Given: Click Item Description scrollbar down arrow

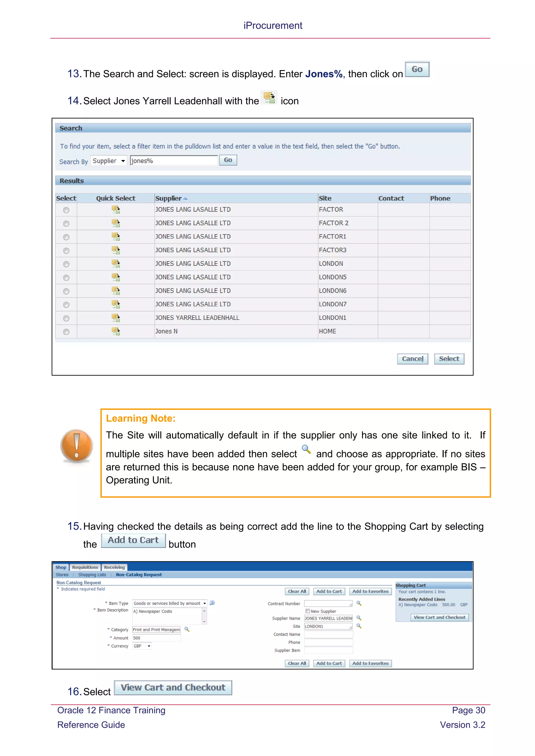Looking at the screenshot, I should (204, 622).
